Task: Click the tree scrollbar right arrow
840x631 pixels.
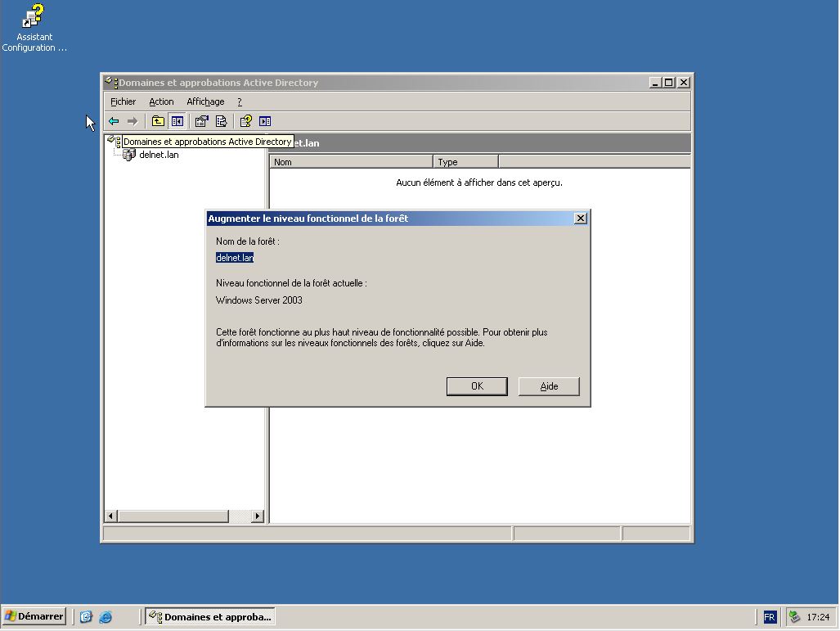Action: [258, 516]
